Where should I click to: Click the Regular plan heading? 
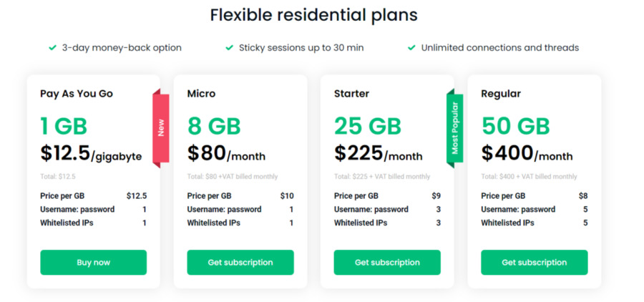[x=501, y=94]
